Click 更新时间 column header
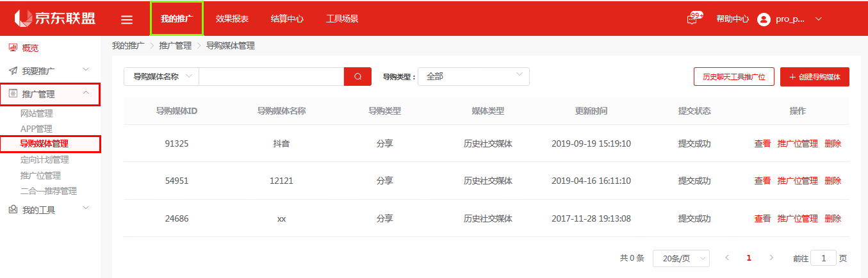The height and width of the screenshot is (278, 868). [x=591, y=111]
